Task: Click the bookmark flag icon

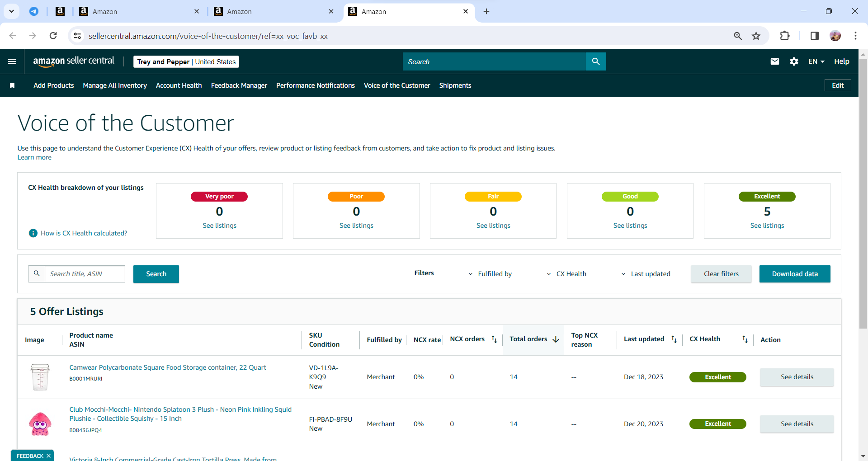Action: coord(12,85)
